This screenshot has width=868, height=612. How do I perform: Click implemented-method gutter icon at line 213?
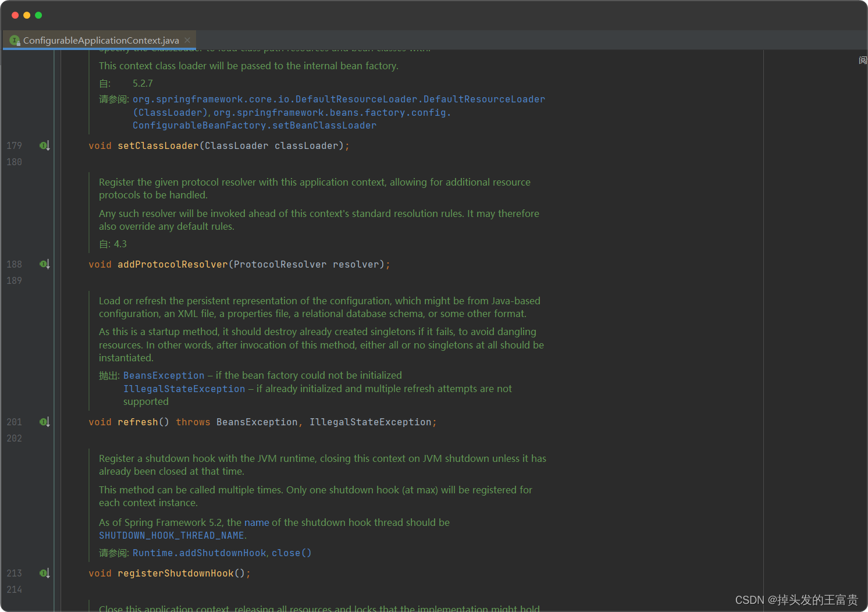point(45,573)
